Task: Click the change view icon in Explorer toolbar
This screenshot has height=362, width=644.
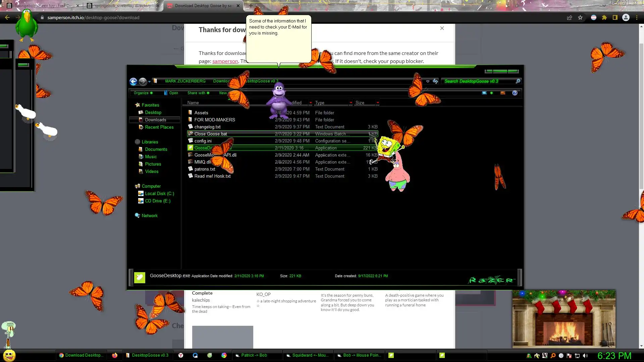Action: click(x=484, y=93)
